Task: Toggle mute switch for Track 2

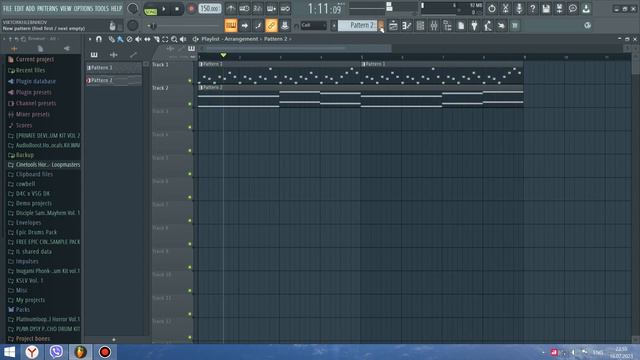Action: [190, 104]
